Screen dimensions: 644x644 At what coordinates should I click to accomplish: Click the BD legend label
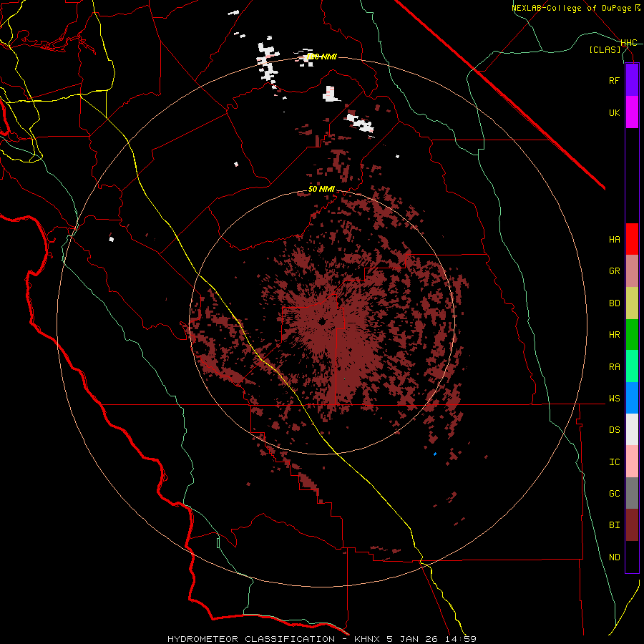[614, 303]
